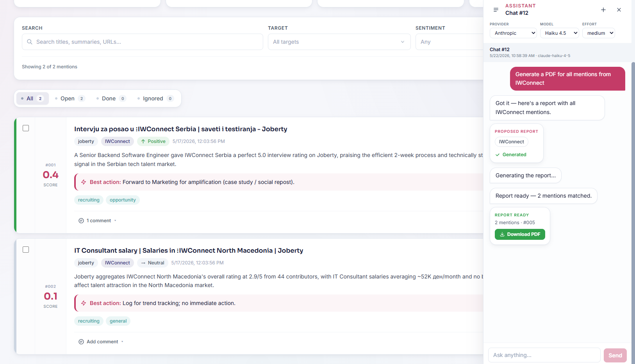Click lightning icon for Forward to Marketing action
This screenshot has height=364, width=635.
(84, 182)
